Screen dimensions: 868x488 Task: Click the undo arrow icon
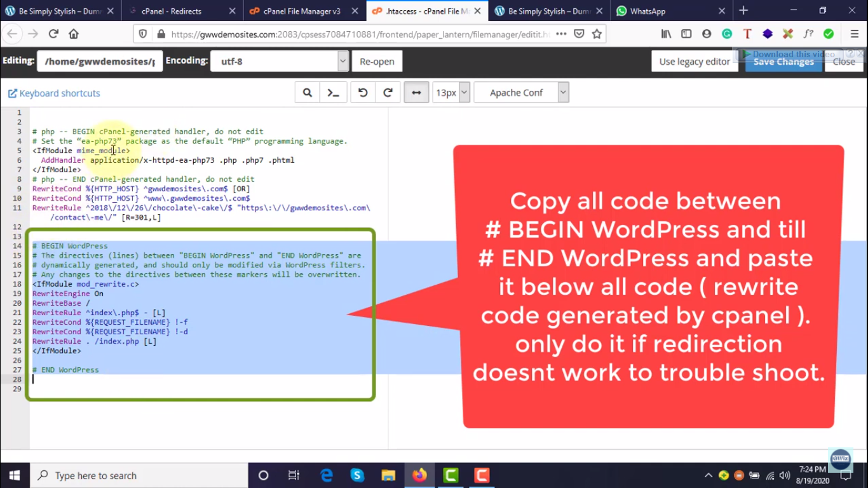363,93
